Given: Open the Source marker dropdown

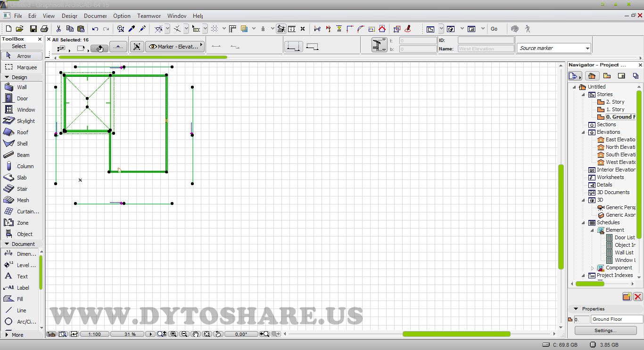Looking at the screenshot, I should tap(554, 48).
